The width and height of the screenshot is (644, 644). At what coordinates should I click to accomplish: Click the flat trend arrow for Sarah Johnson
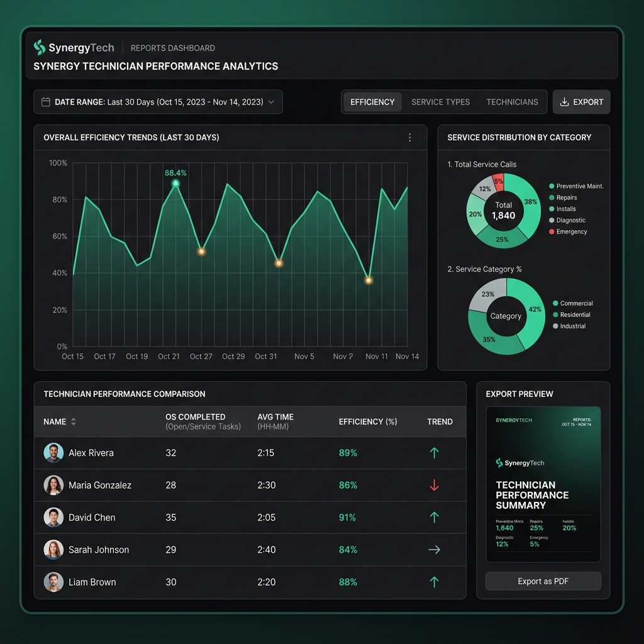tap(434, 550)
